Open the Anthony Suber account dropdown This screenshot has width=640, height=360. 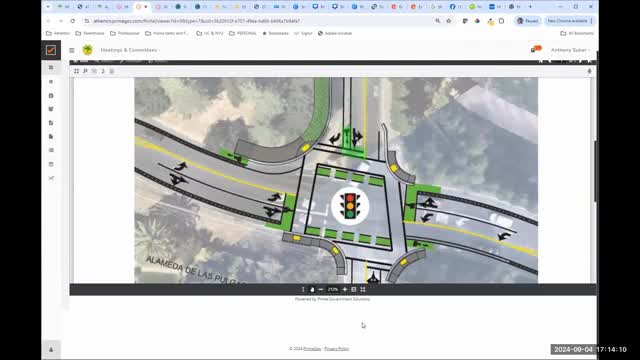click(x=570, y=50)
